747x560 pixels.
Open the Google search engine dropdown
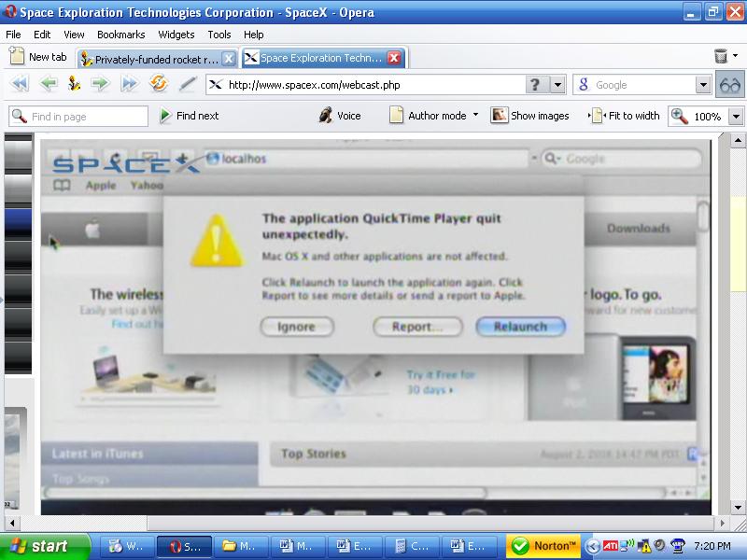coord(703,85)
